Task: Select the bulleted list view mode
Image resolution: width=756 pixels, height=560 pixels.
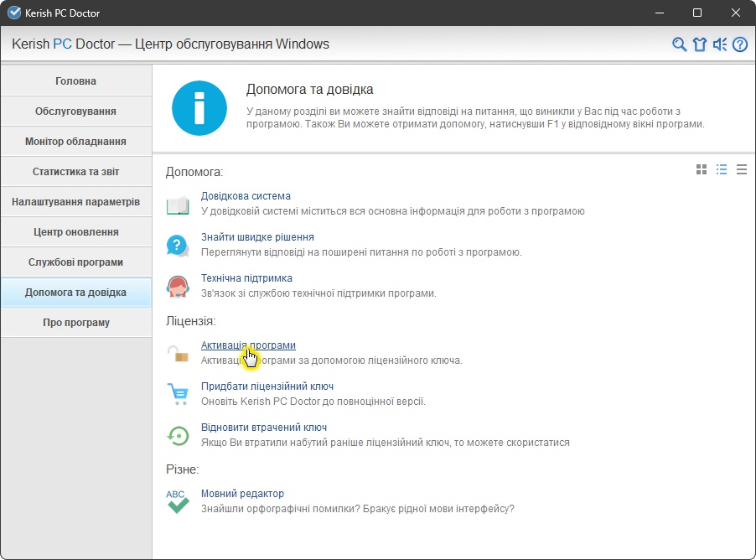Action: (722, 169)
